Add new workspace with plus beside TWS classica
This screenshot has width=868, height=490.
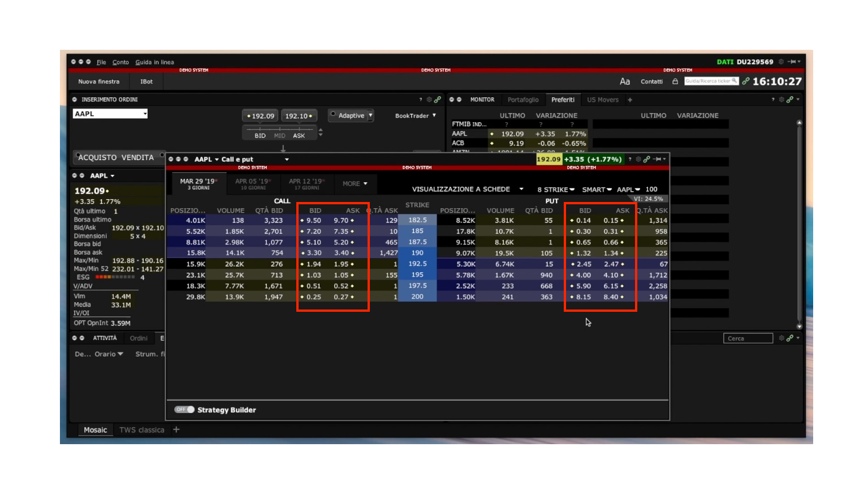[176, 429]
